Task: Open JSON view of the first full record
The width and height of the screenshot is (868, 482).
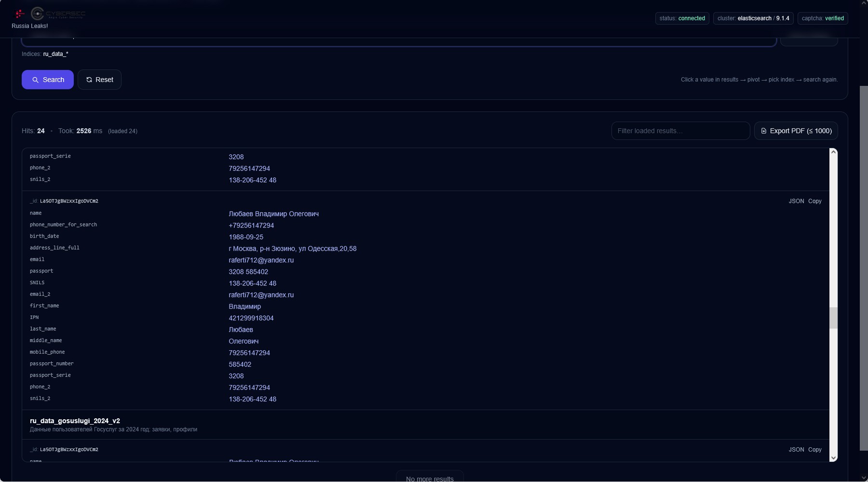Action: 796,201
